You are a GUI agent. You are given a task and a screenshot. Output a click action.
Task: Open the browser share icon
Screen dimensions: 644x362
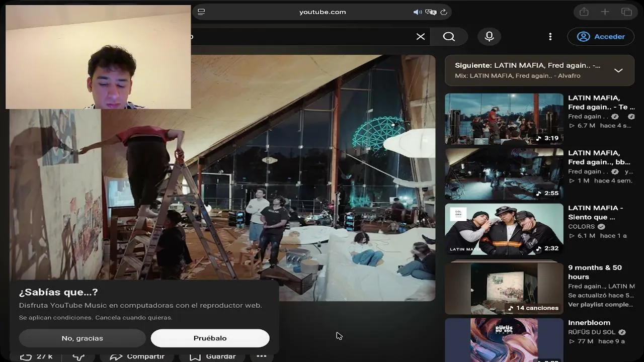coord(584,12)
